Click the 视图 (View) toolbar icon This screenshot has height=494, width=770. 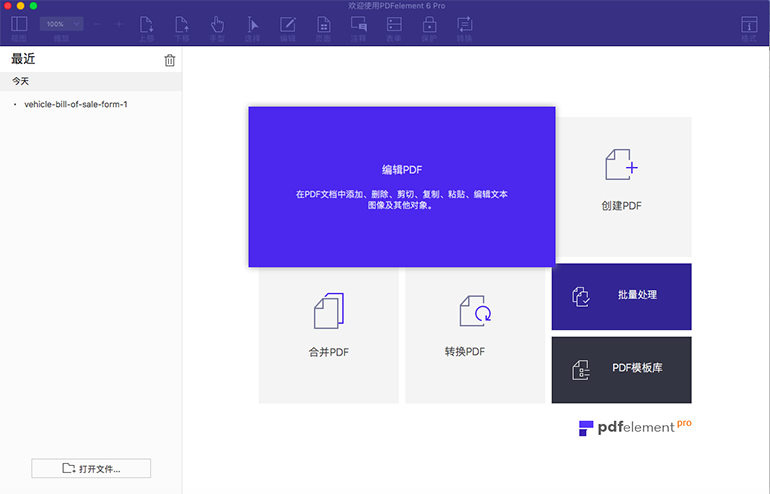[x=19, y=25]
